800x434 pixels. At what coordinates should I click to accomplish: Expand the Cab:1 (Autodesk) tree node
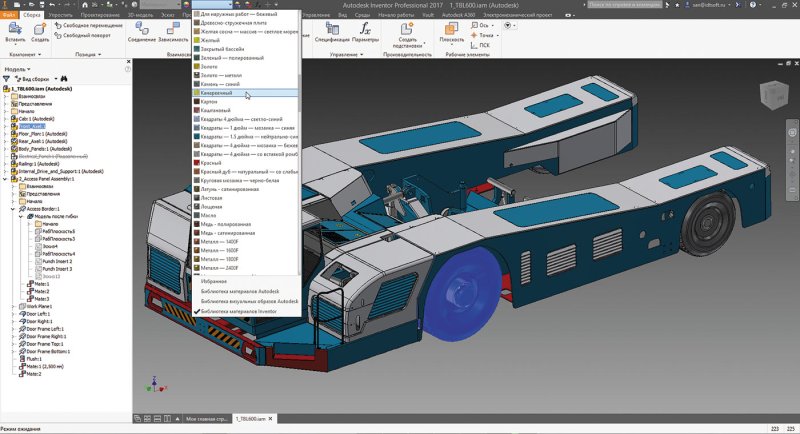click(x=6, y=117)
